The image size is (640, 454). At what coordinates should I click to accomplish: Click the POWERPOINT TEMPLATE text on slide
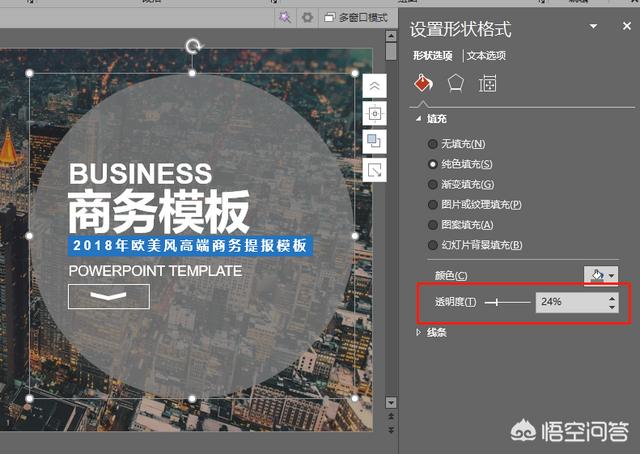(x=155, y=271)
